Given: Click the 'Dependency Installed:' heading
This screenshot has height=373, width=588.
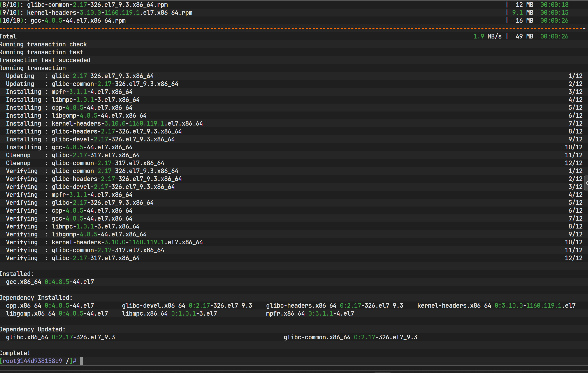Looking at the screenshot, I should tap(36, 298).
